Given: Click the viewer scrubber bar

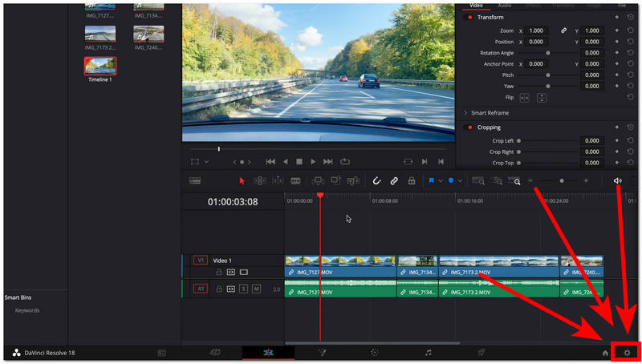Looking at the screenshot, I should 319,149.
